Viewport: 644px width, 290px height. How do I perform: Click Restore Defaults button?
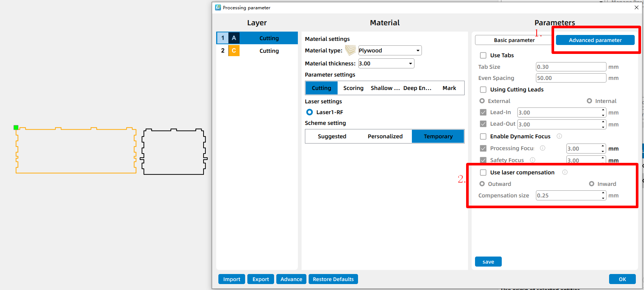[x=333, y=279]
